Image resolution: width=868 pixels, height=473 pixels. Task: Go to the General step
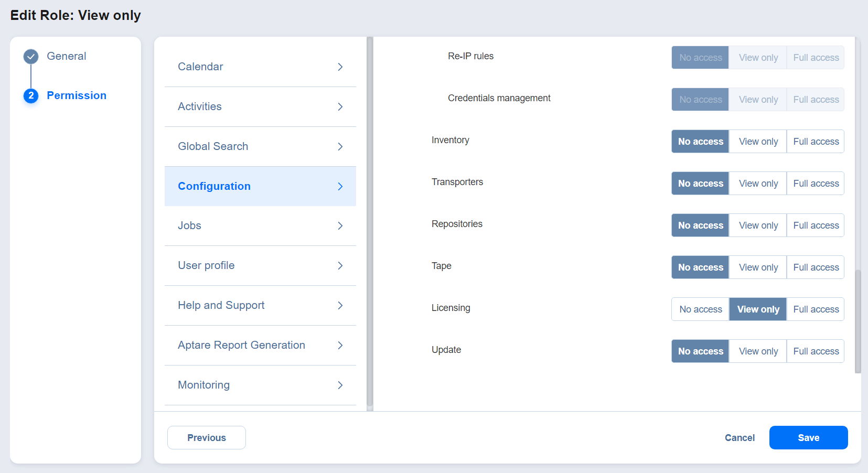coord(67,56)
